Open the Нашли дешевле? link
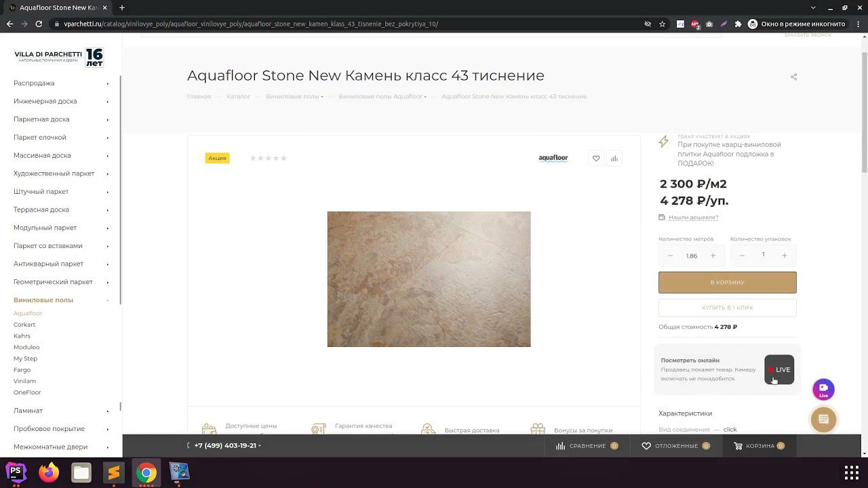Screen dimensions: 868x488 pos(693,218)
